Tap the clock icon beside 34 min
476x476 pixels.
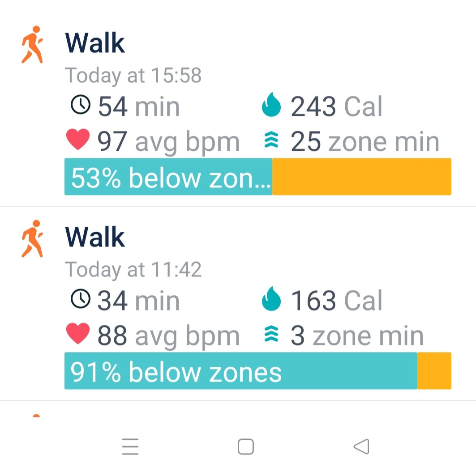[x=81, y=299]
